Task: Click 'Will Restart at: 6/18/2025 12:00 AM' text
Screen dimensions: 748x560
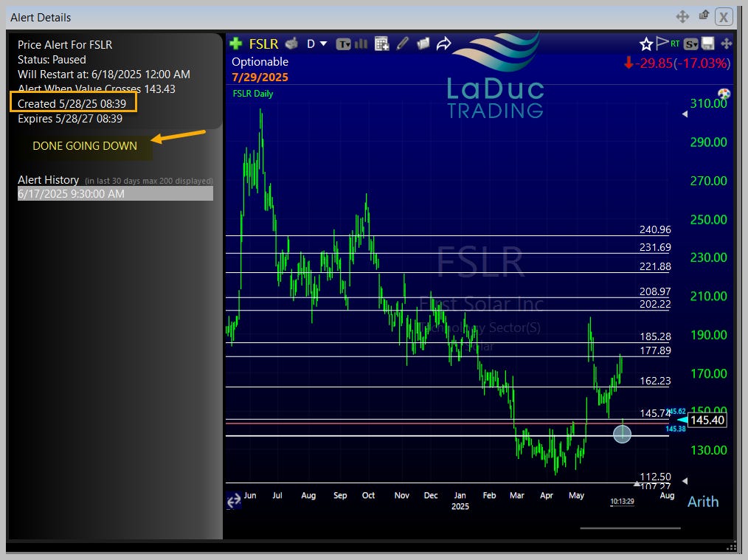Action: [x=104, y=75]
